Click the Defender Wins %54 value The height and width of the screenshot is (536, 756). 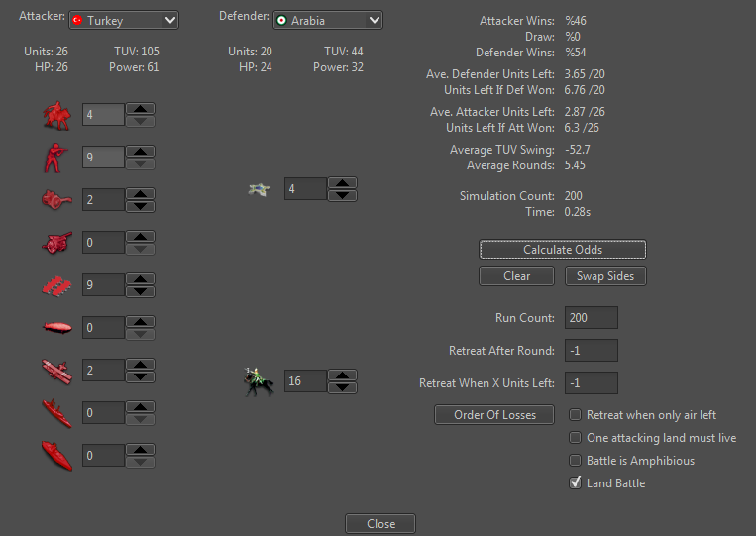pyautogui.click(x=576, y=53)
